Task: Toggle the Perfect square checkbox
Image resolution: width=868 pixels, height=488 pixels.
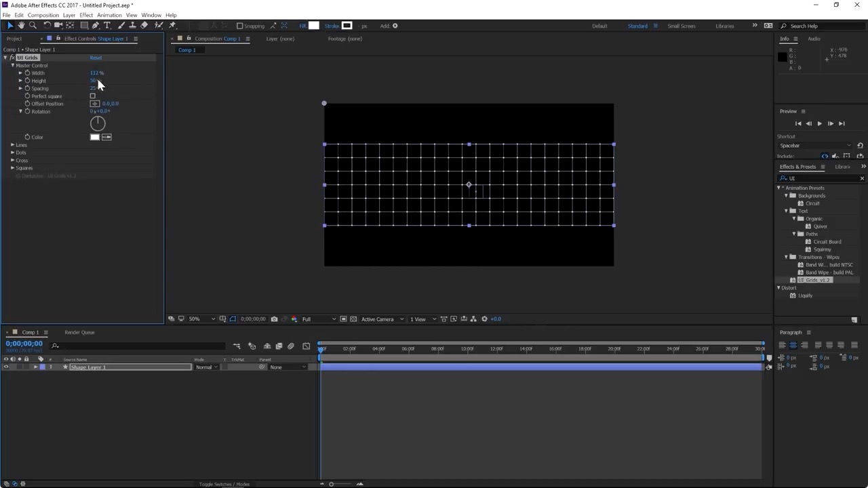Action: (93, 96)
